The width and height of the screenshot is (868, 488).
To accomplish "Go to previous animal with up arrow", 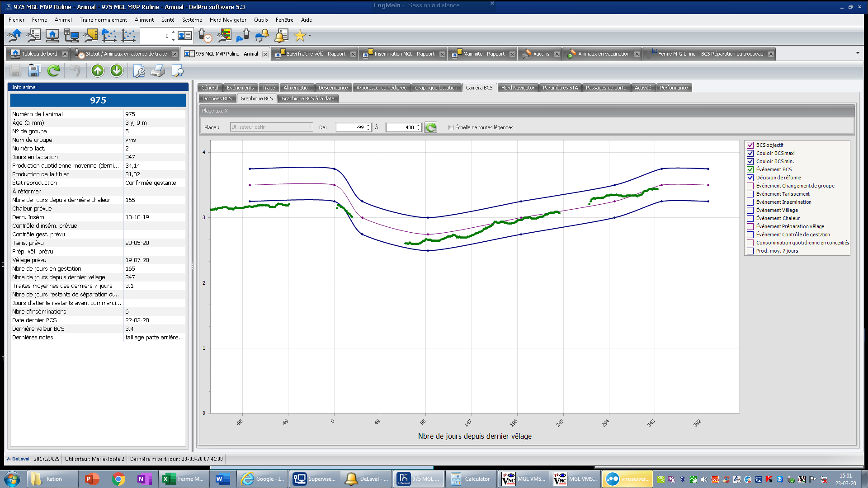I will [98, 70].
